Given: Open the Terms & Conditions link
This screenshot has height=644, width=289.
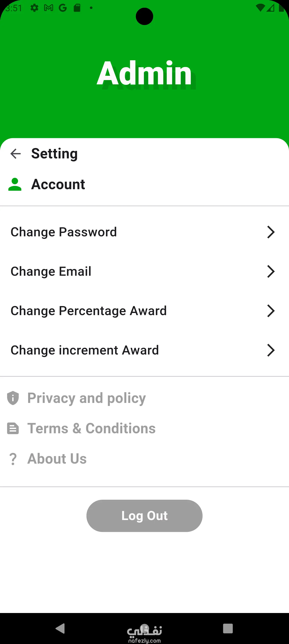Looking at the screenshot, I should pos(91,428).
